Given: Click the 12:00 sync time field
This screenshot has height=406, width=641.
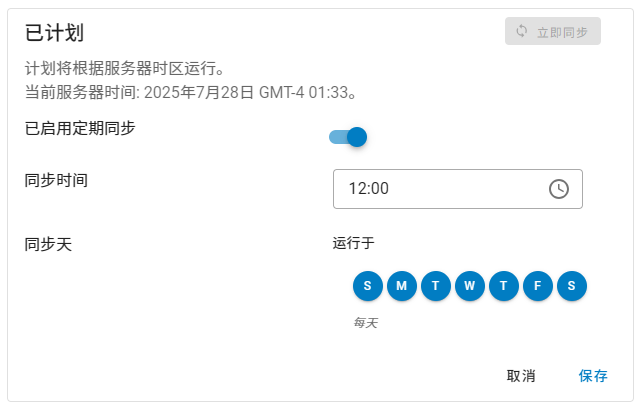Looking at the screenshot, I should point(440,189).
